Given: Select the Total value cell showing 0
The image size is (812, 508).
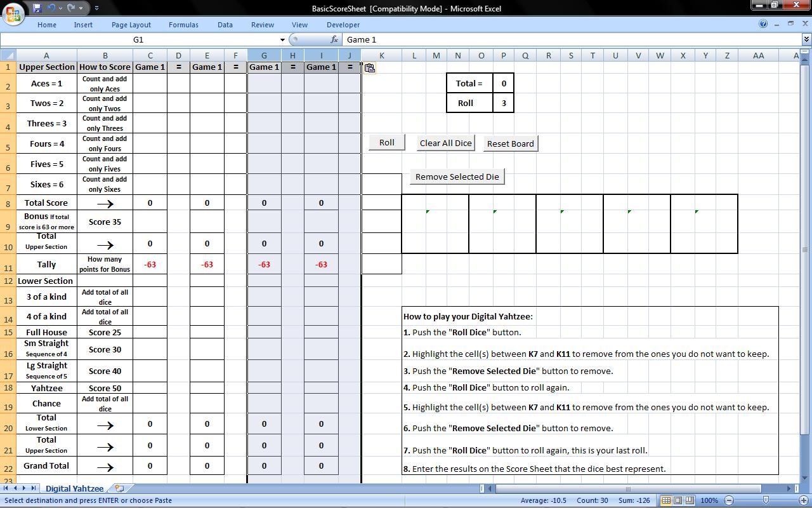Looking at the screenshot, I should pyautogui.click(x=504, y=83).
